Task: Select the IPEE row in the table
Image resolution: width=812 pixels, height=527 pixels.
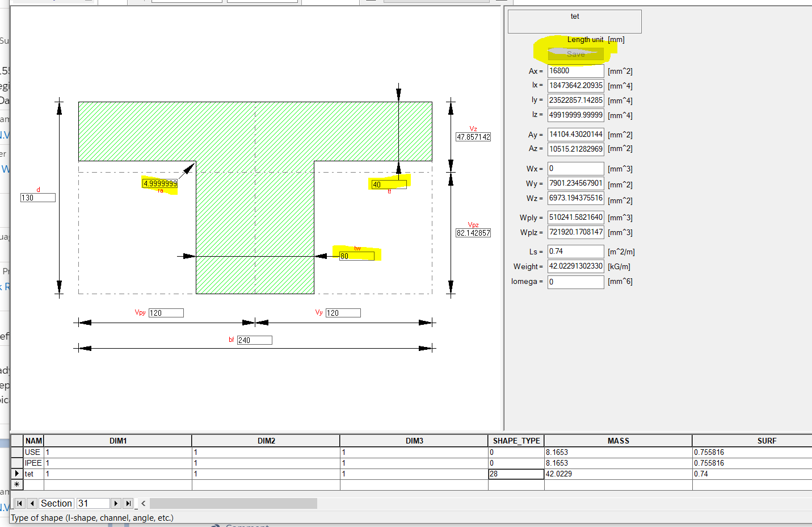Action: point(32,463)
